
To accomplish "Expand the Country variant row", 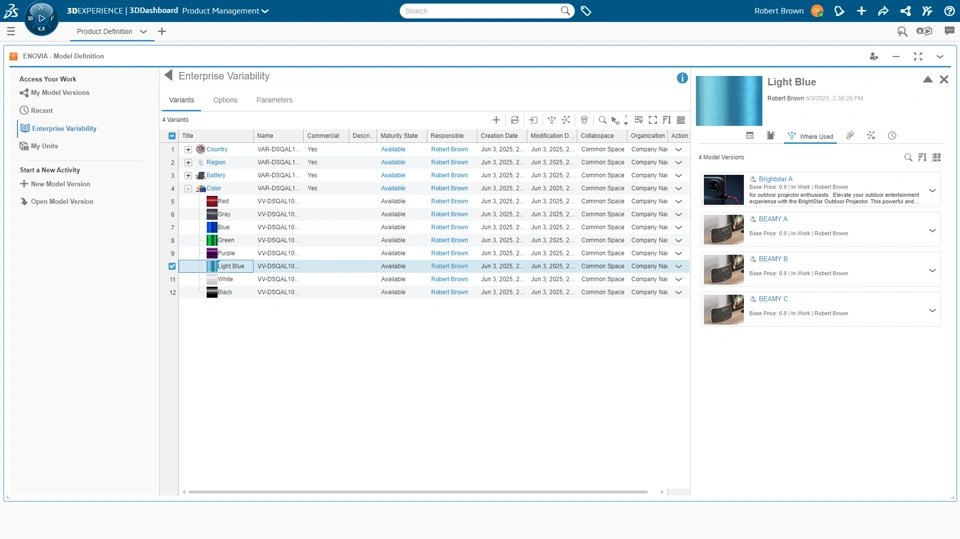I will click(188, 149).
